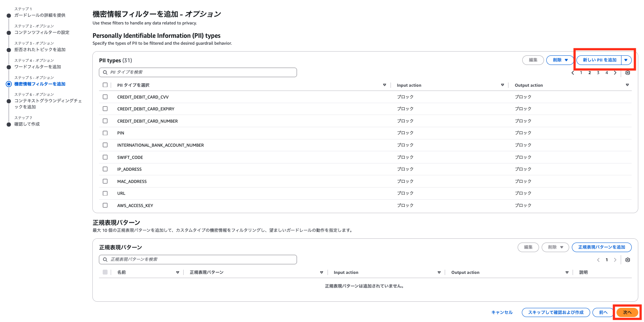644x322 pixels.
Task: Open regex pattern table settings gear
Action: pos(628,260)
